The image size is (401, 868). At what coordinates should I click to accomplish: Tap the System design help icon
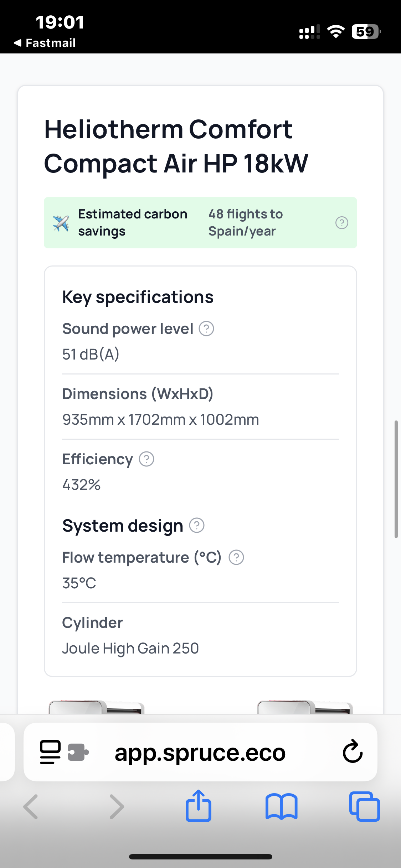pyautogui.click(x=197, y=525)
